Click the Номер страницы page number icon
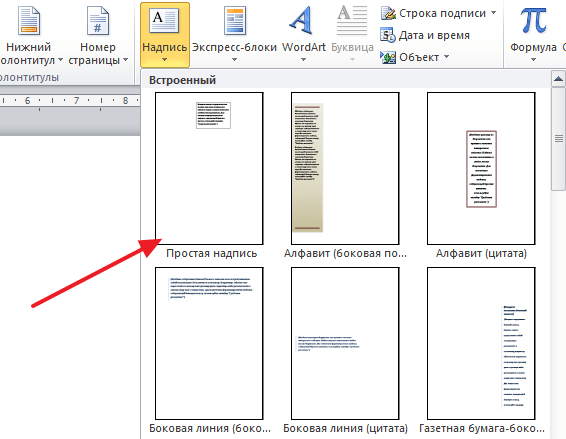The image size is (566, 439). 98,21
